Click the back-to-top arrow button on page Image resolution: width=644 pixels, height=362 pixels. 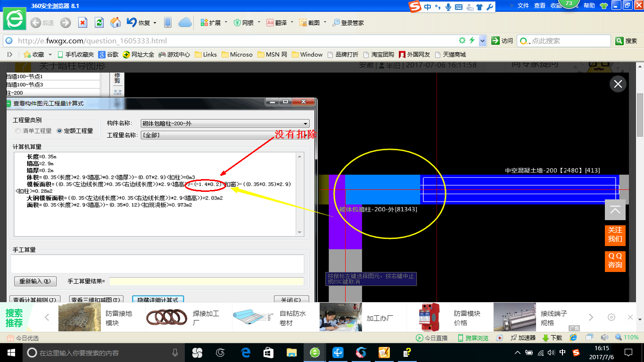615,210
